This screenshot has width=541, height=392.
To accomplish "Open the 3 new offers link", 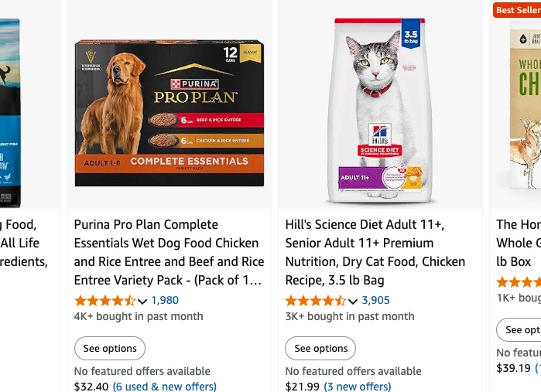I will (x=358, y=387).
